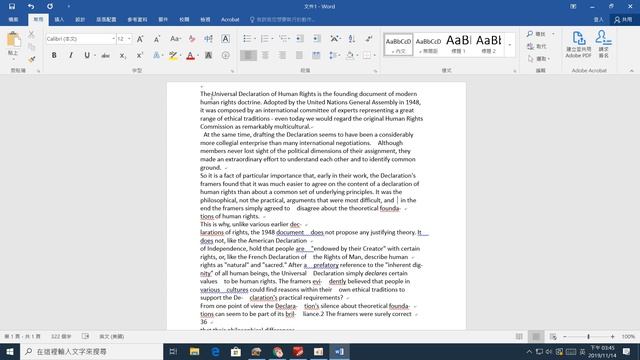640x360 pixels.
Task: Increase font size with A-up icon
Action: (140, 39)
